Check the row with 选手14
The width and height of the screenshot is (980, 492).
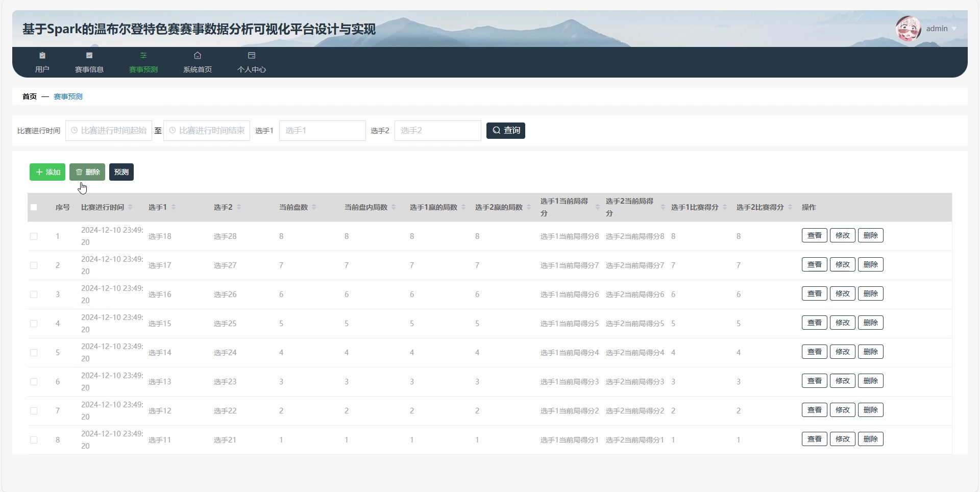(x=34, y=353)
